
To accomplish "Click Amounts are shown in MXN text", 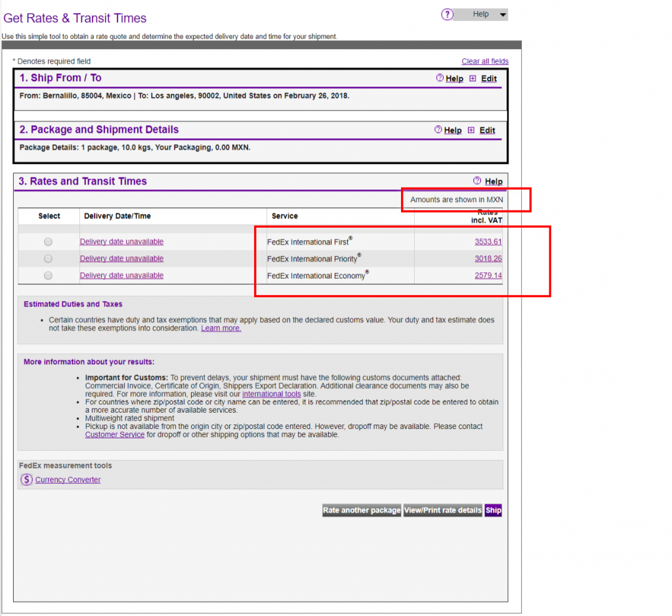I will pyautogui.click(x=457, y=199).
